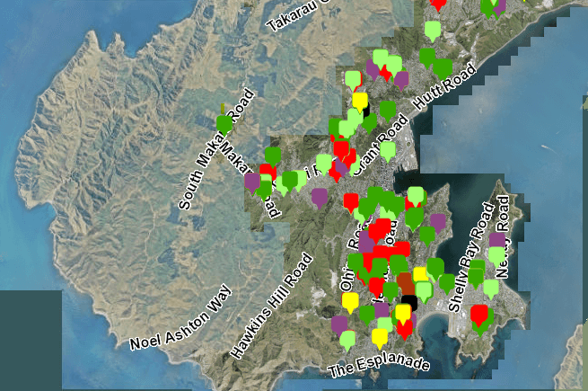Screen dimensions: 588x391
Task: Select the yellow marker west of Hutt Road label
Action: coord(360,102)
